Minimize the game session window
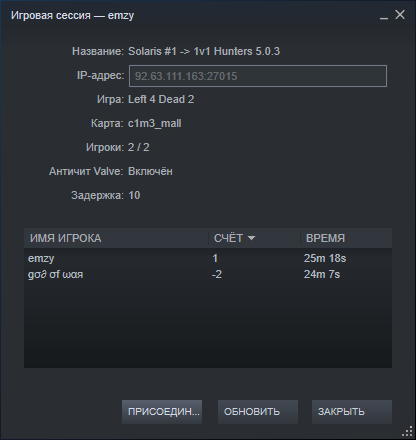416x440 pixels. click(384, 15)
